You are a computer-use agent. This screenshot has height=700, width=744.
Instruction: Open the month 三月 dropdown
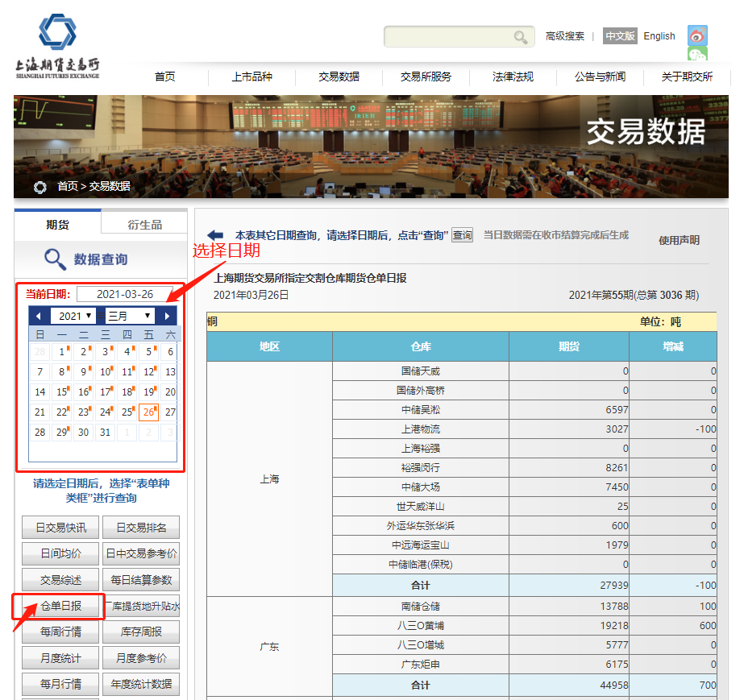tap(129, 316)
